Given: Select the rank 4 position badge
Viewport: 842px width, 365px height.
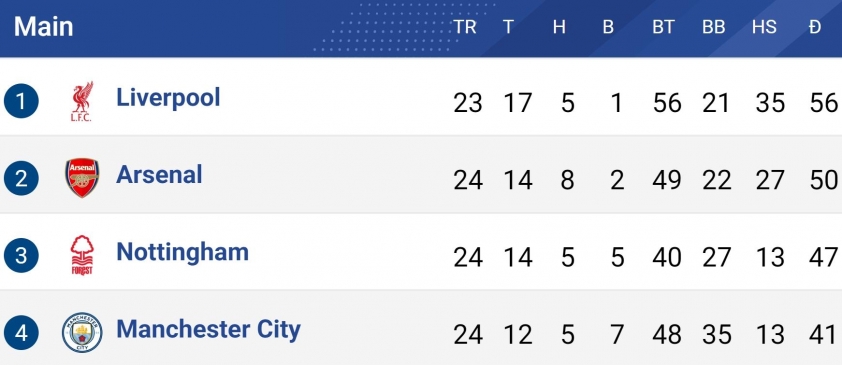Looking at the screenshot, I should 21,333.
